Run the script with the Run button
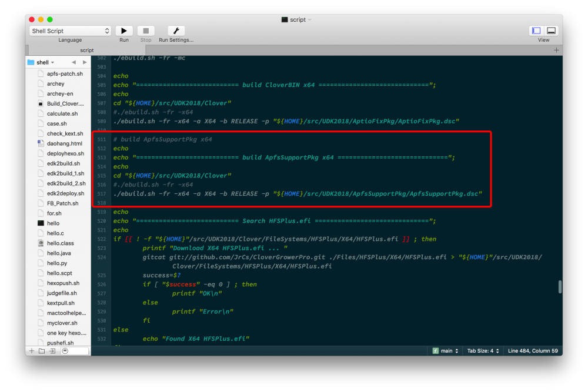 (x=123, y=31)
